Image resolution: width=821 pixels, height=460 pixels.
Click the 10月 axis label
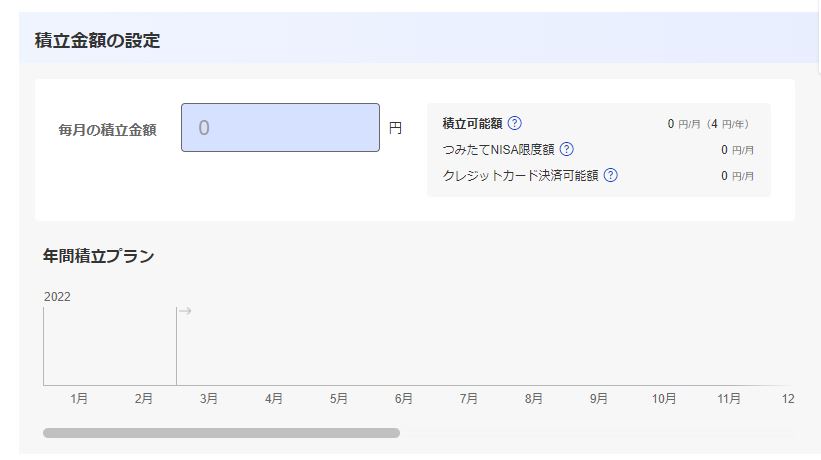(x=664, y=399)
